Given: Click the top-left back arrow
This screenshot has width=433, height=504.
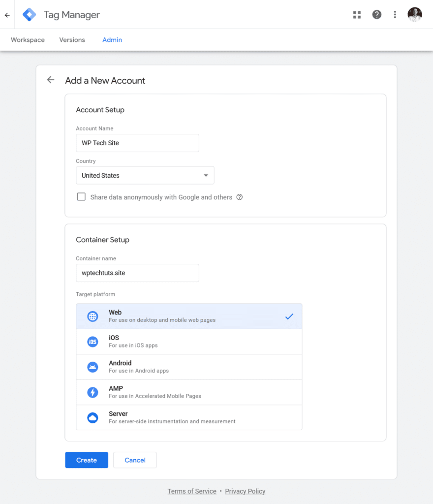Looking at the screenshot, I should click(x=7, y=15).
